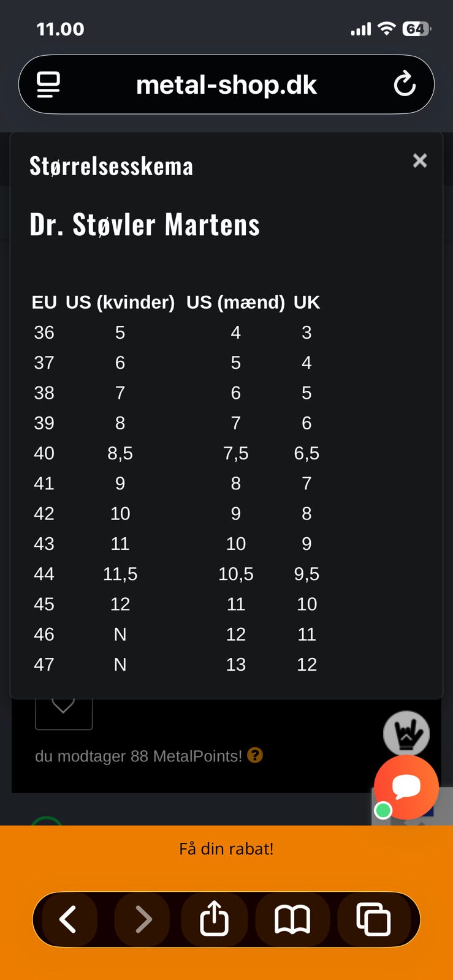Toggle the wishlist heart button
453x980 pixels.
(x=64, y=710)
